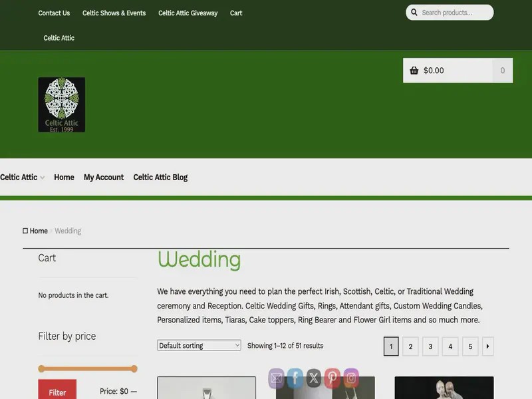Click the cart item count badge

(503, 70)
